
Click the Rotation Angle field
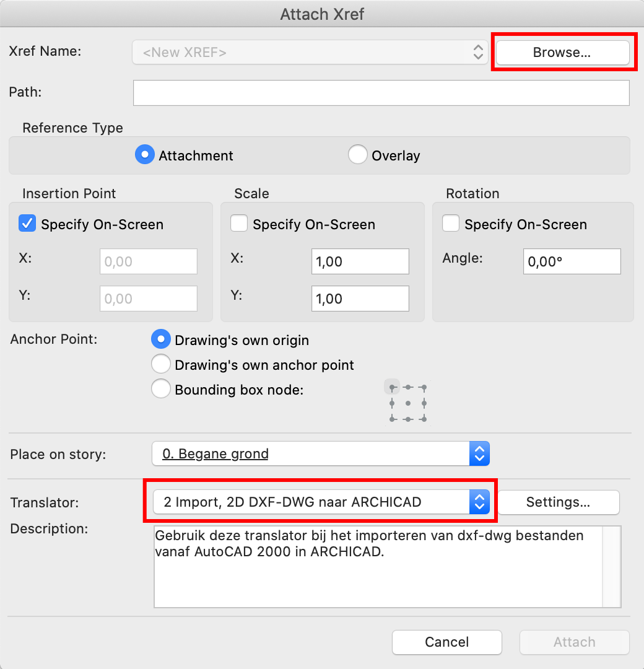[x=572, y=261]
